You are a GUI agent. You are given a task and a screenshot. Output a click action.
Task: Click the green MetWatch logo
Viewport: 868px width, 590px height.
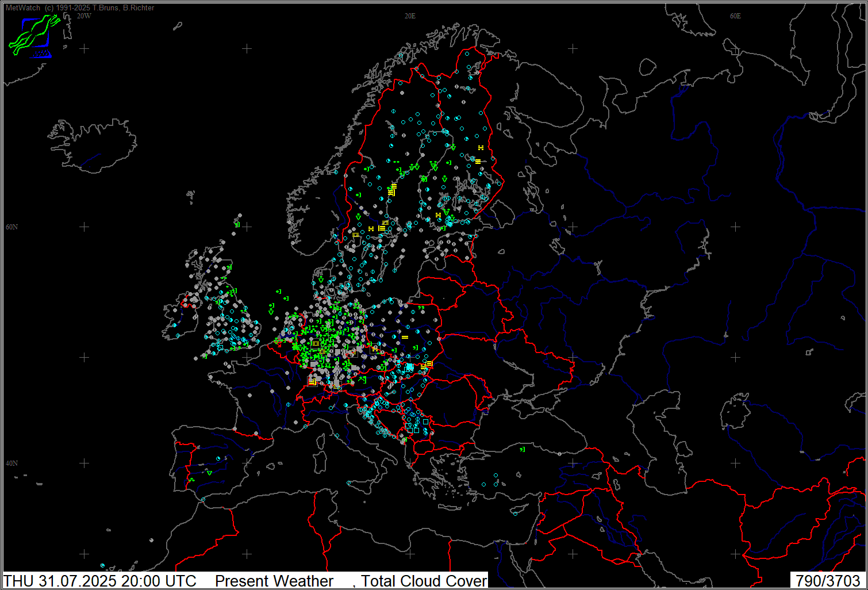34,36
